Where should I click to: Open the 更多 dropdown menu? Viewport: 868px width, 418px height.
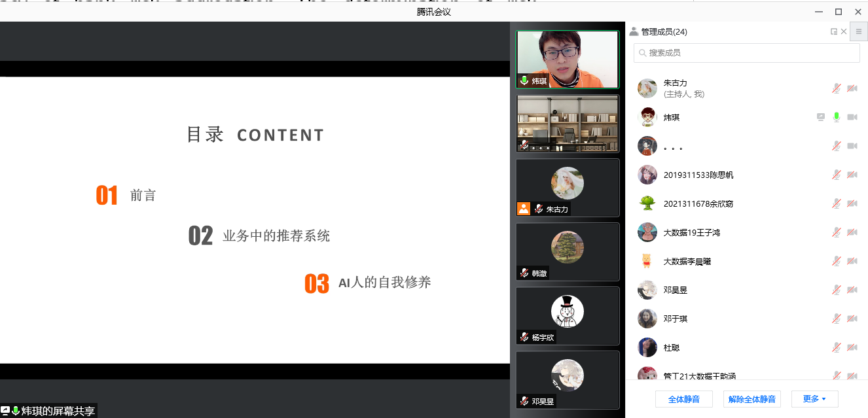pos(814,398)
